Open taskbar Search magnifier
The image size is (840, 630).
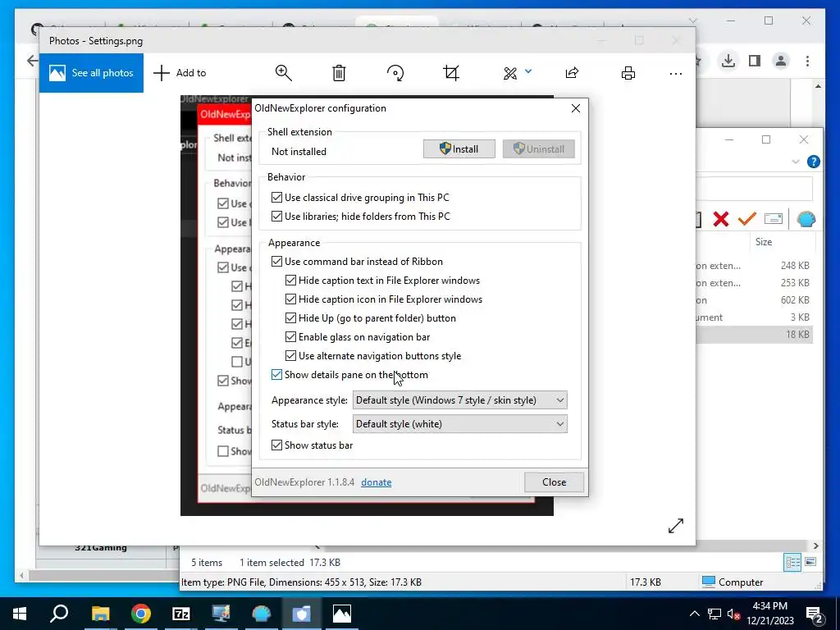coord(59,614)
